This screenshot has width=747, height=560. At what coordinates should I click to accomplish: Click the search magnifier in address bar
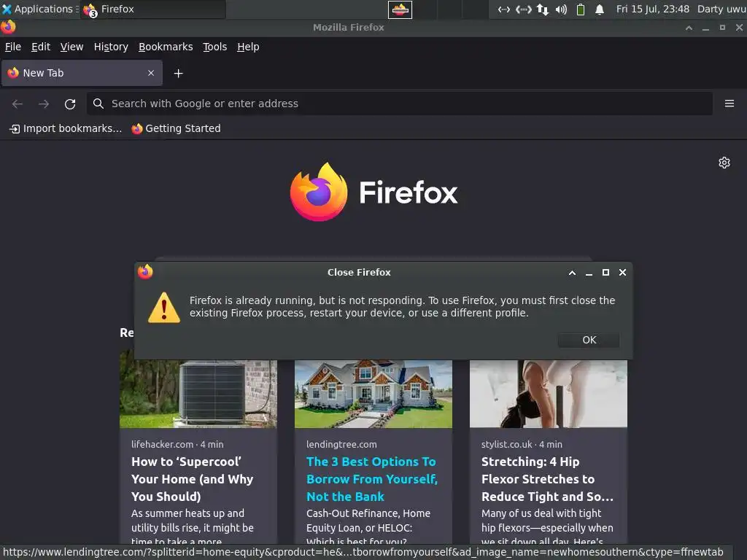(98, 104)
